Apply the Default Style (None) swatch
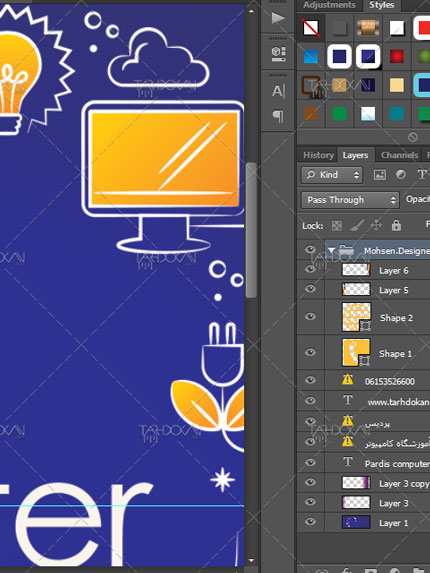430x573 pixels. click(311, 28)
